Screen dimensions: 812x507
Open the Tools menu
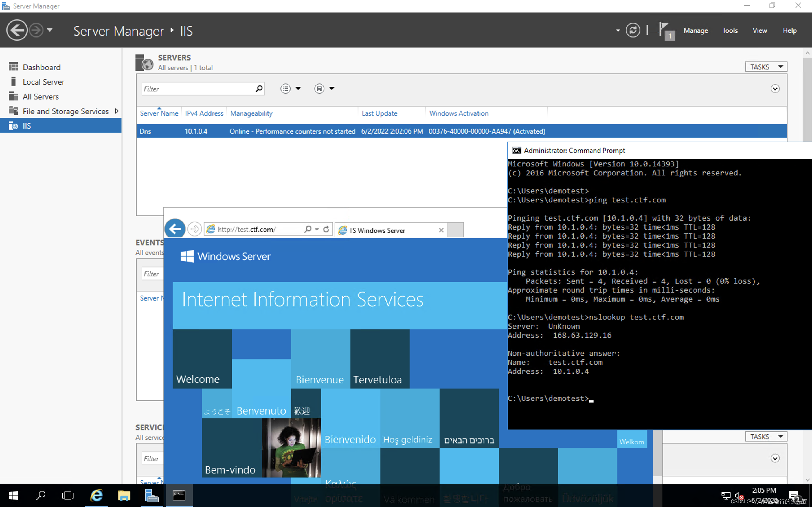point(730,30)
